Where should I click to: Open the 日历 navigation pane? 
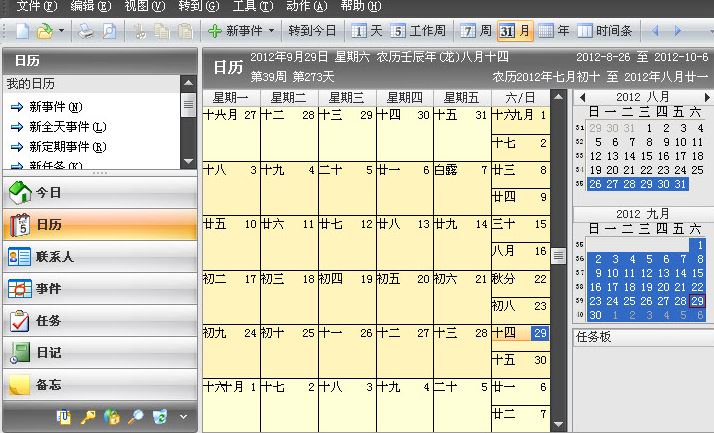(100, 224)
